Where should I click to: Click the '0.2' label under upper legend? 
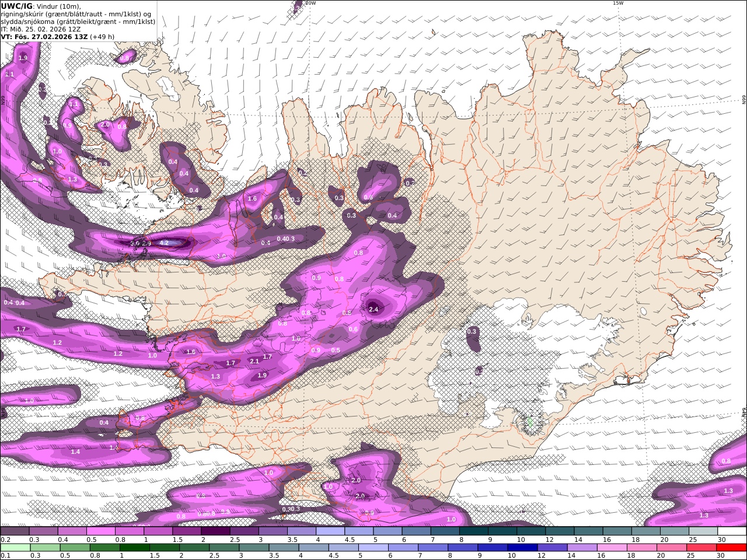point(4,540)
